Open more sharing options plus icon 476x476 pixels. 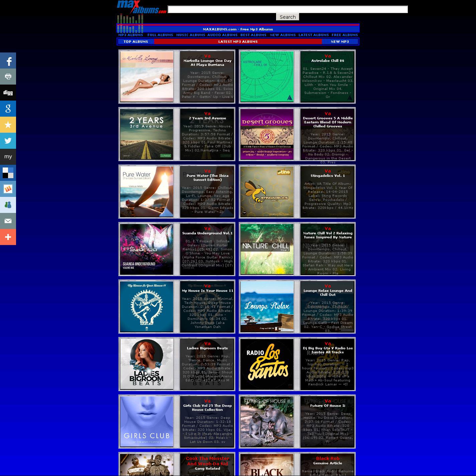point(8,237)
